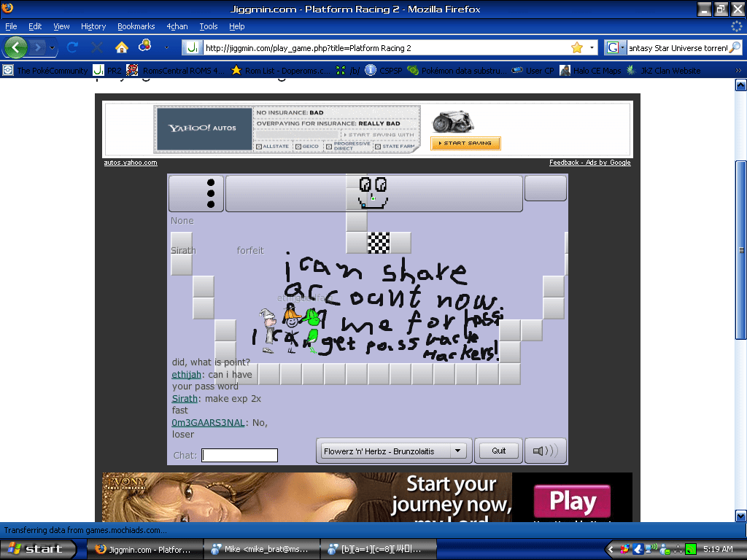Toggle game sound with the speaker button
Screen dimensions: 747x560
point(546,451)
